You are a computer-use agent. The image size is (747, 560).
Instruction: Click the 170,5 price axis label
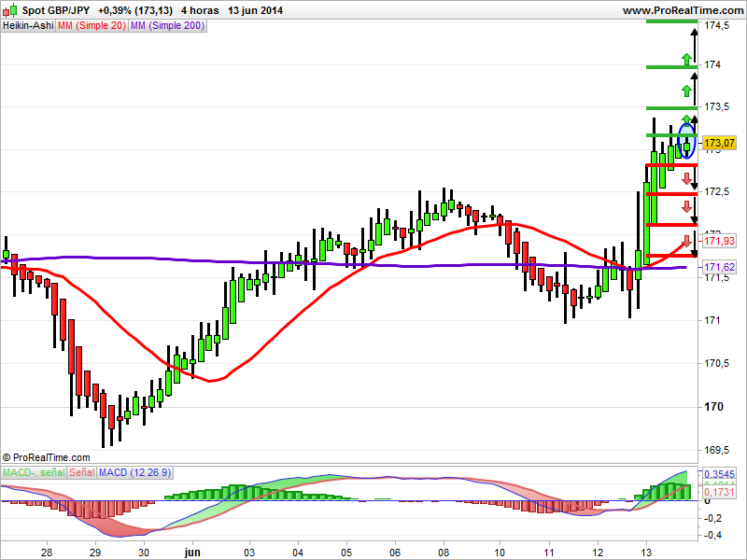pos(716,363)
